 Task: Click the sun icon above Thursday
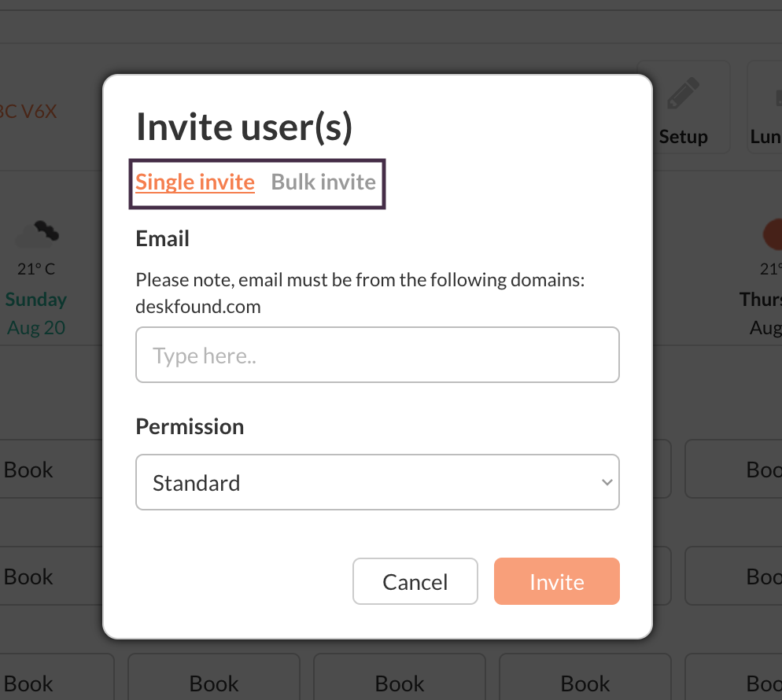pyautogui.click(x=773, y=234)
